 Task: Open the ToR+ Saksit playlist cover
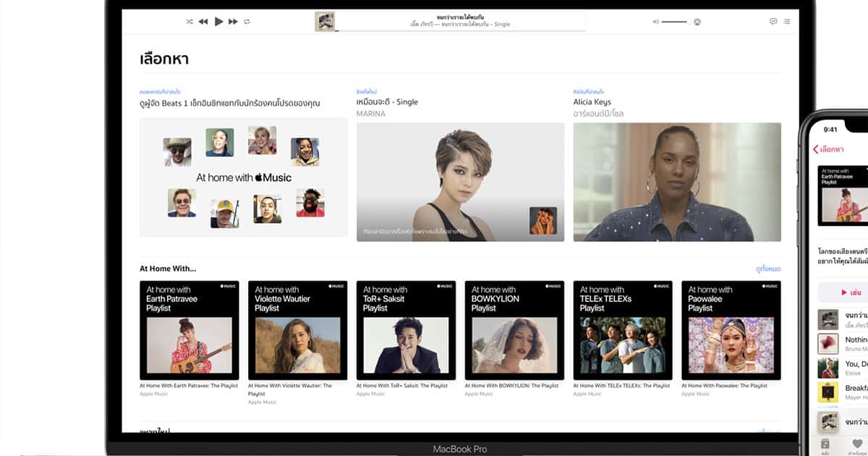click(x=407, y=330)
